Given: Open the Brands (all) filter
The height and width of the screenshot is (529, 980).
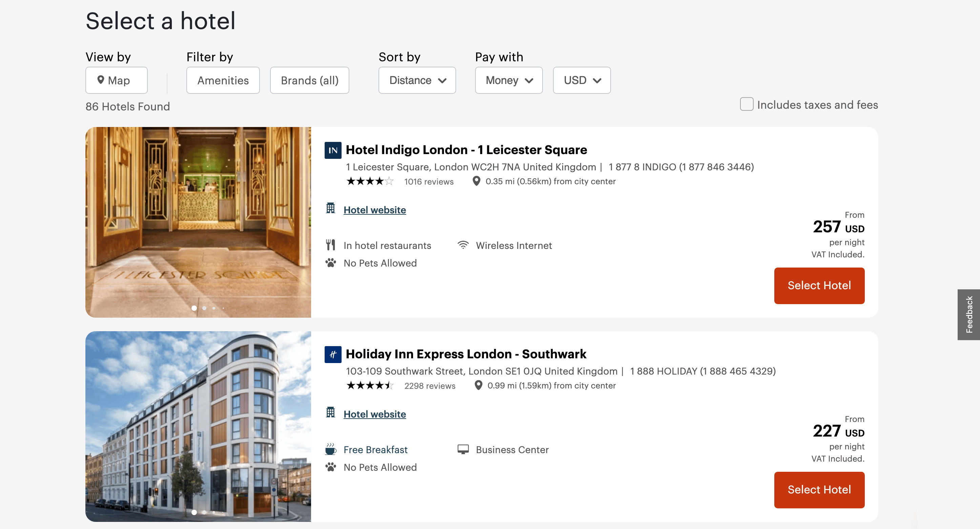Looking at the screenshot, I should [x=309, y=80].
